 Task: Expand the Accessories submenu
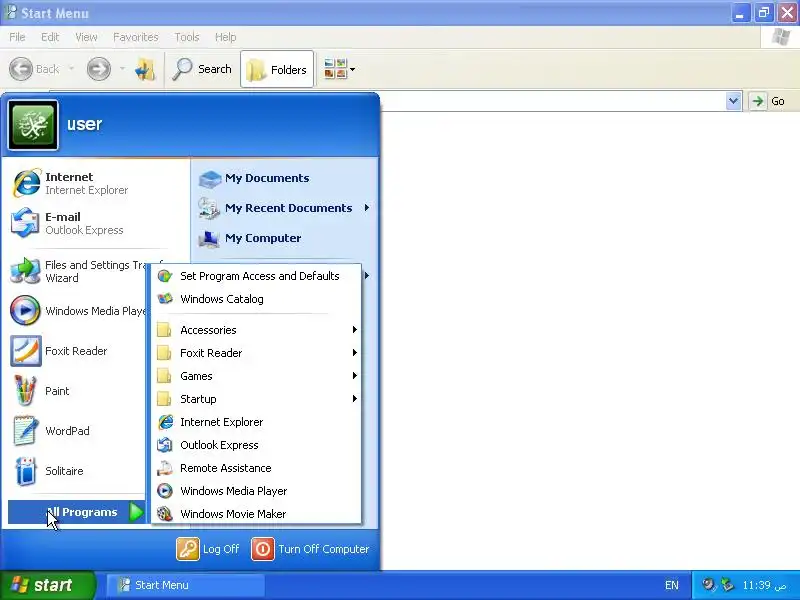(x=256, y=330)
